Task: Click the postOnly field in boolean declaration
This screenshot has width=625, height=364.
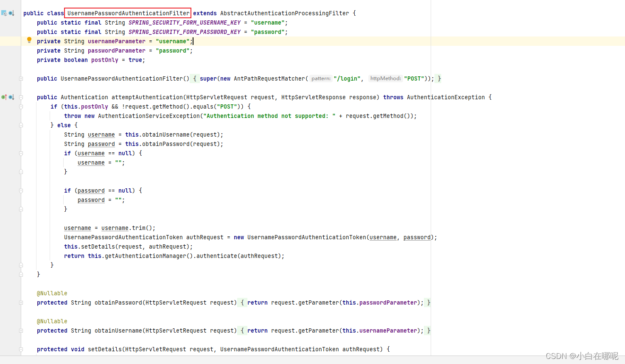Action: [105, 60]
